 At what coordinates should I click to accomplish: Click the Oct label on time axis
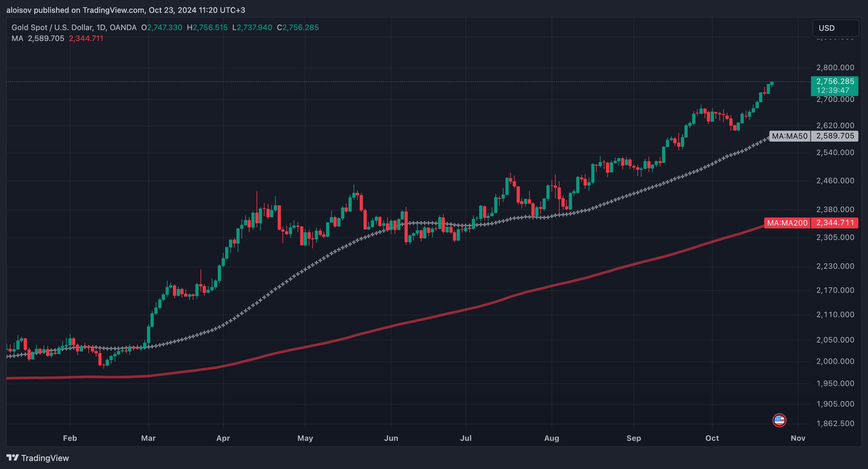coord(712,438)
